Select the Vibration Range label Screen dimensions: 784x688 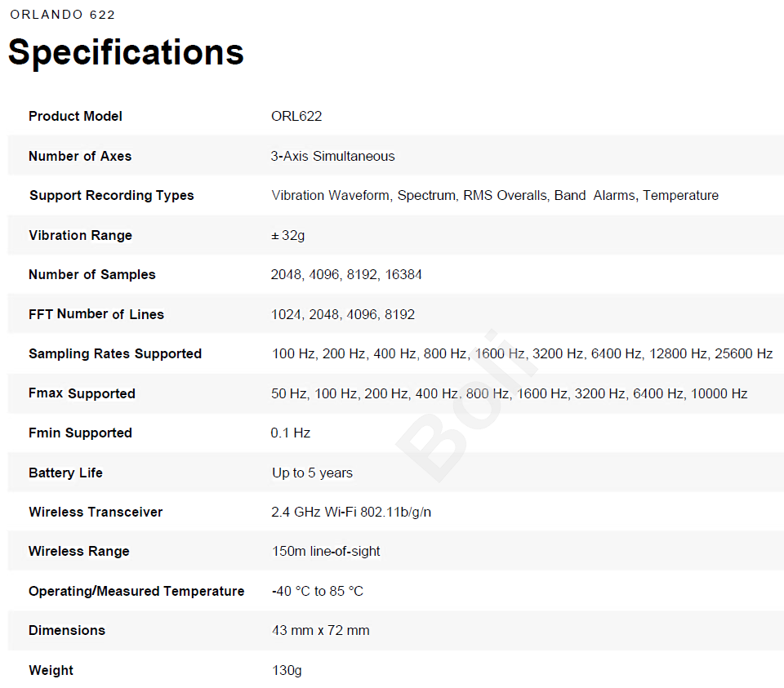tap(80, 235)
